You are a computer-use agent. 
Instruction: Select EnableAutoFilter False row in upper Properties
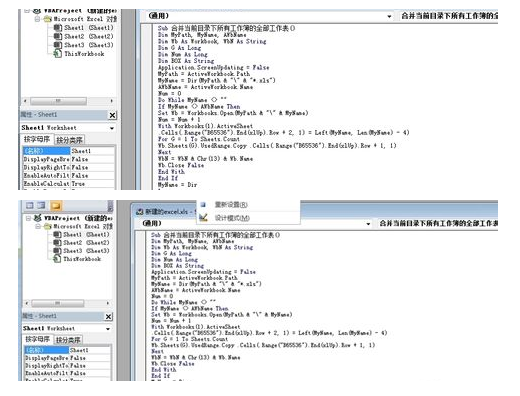tap(69, 175)
